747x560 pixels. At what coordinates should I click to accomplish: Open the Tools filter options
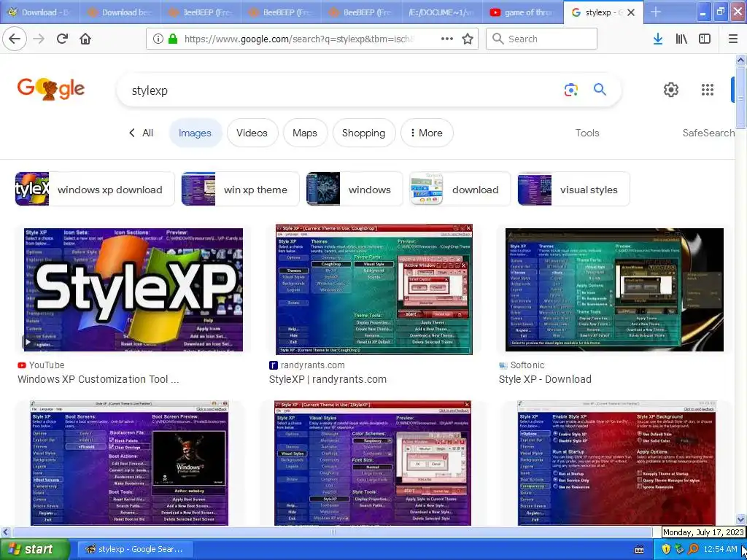point(587,133)
